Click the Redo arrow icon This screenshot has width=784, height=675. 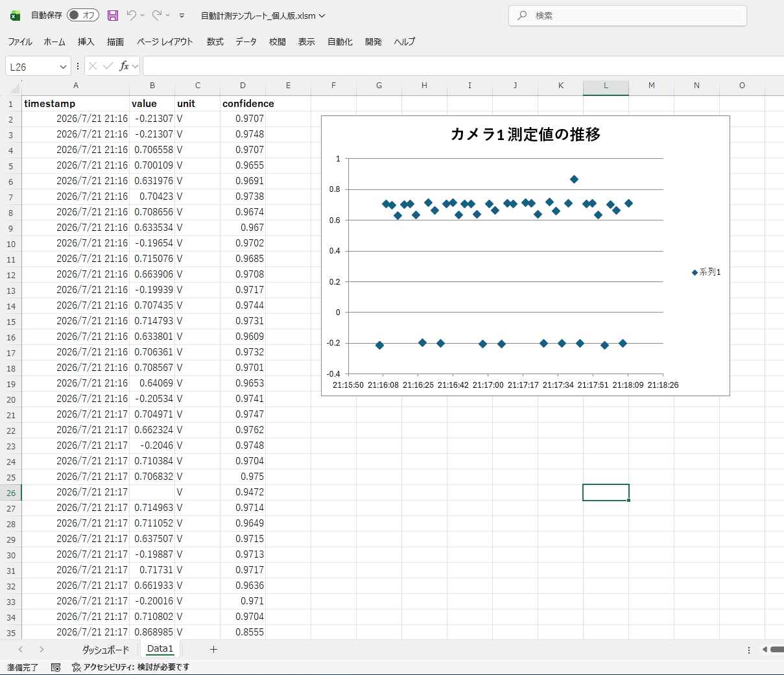click(157, 15)
